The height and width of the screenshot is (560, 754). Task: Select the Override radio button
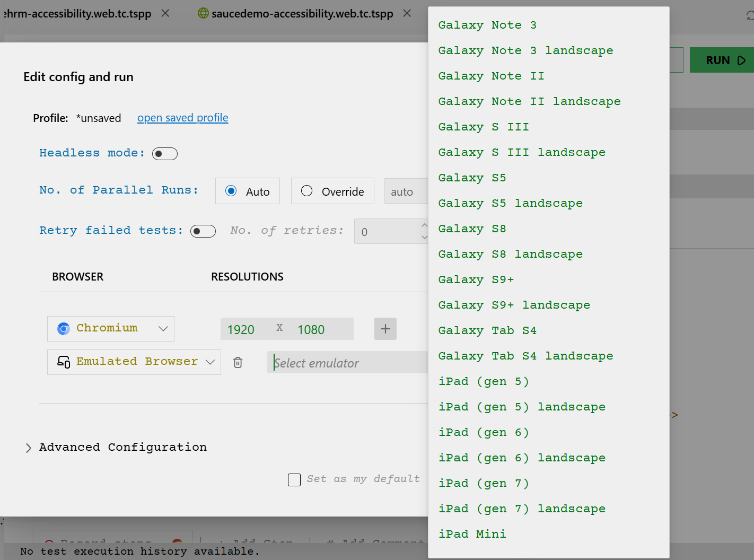point(306,191)
